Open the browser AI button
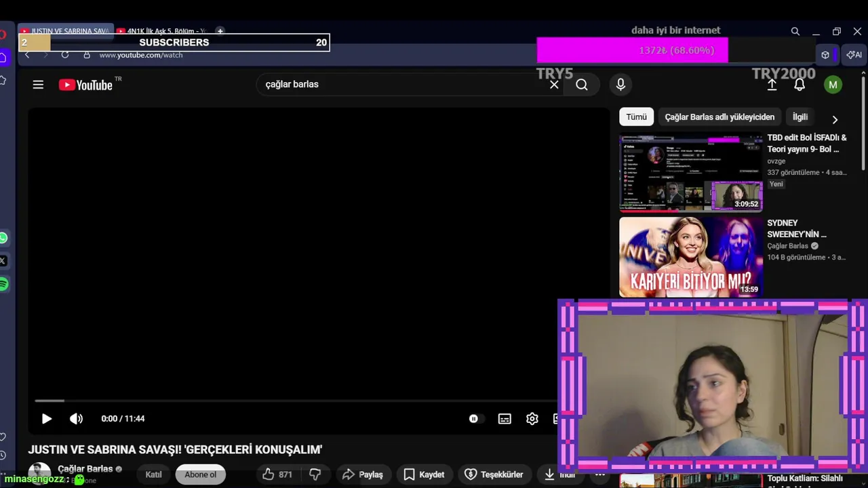 [x=854, y=55]
